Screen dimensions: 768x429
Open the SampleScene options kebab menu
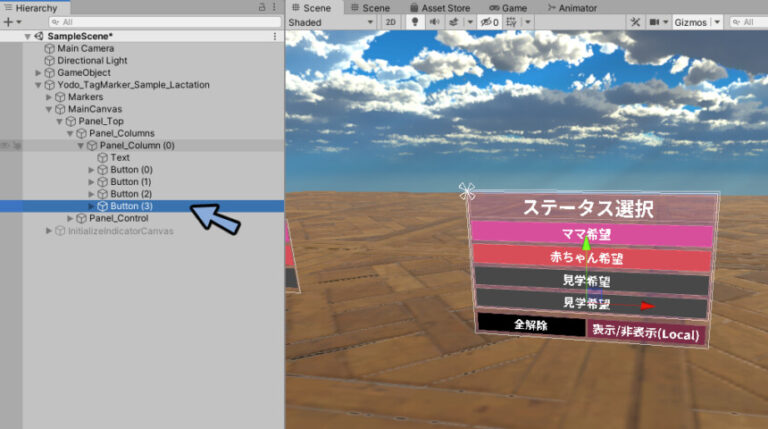pyautogui.click(x=275, y=36)
